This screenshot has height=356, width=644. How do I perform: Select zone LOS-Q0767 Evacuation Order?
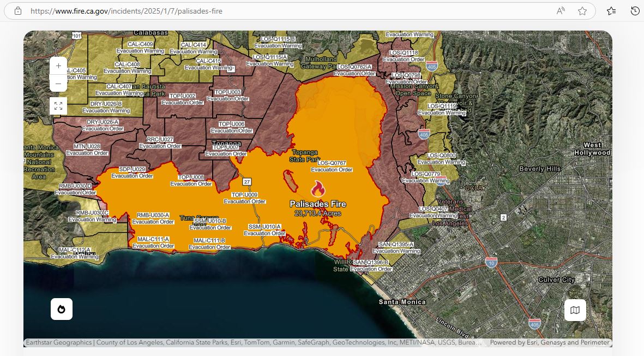pos(332,166)
